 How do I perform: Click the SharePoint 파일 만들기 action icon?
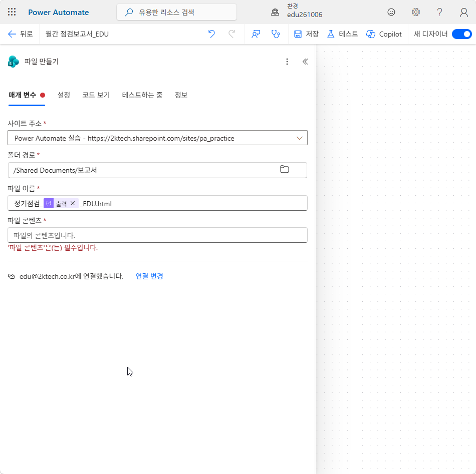(14, 62)
